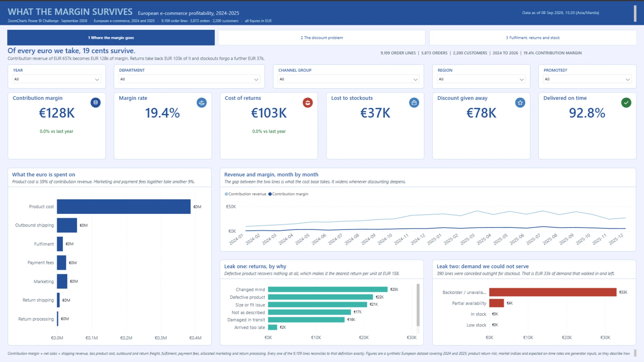644x362 pixels.
Task: Click the Arrived too late label
Action: coord(250,327)
